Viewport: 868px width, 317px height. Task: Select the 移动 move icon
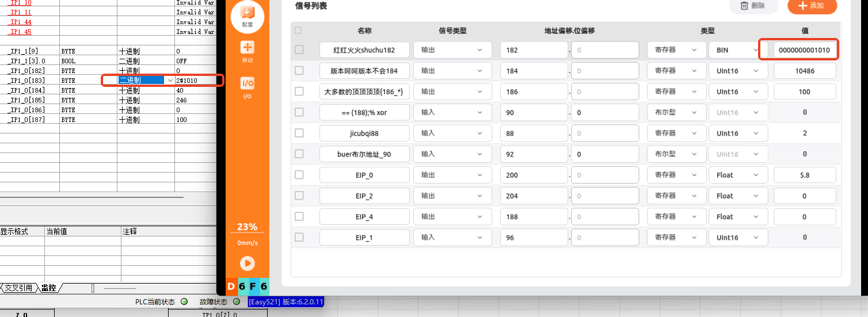tap(247, 51)
